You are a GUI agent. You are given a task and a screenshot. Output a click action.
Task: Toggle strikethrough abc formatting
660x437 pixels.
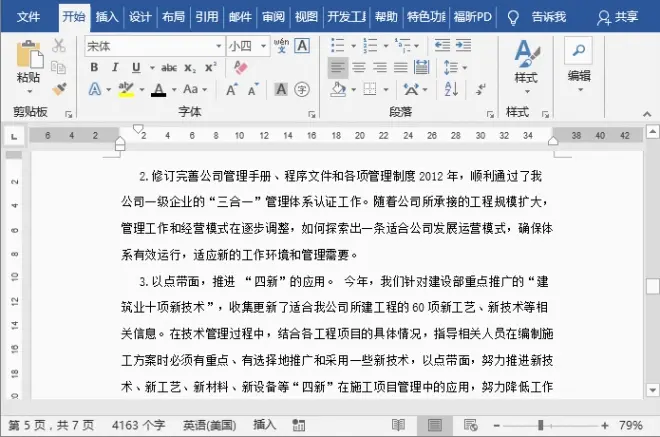tap(169, 67)
